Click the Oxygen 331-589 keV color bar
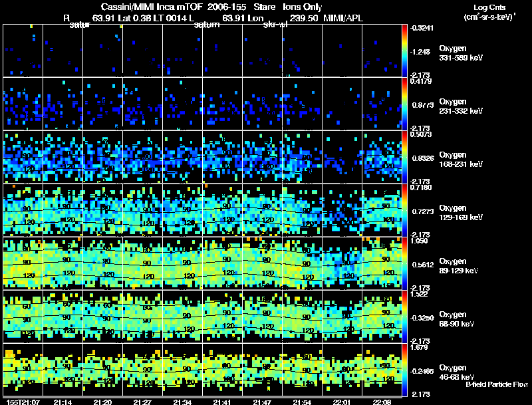Image resolution: width=532 pixels, height=405 pixels. [x=404, y=51]
